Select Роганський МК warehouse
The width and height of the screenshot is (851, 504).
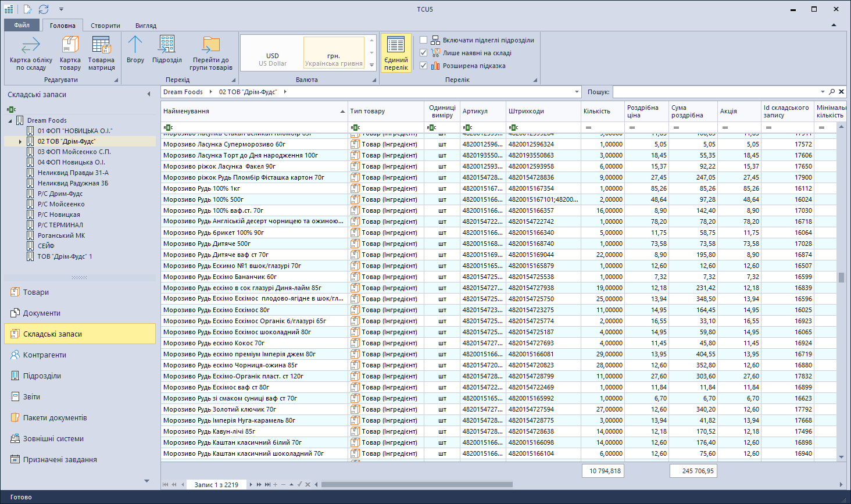tap(61, 235)
